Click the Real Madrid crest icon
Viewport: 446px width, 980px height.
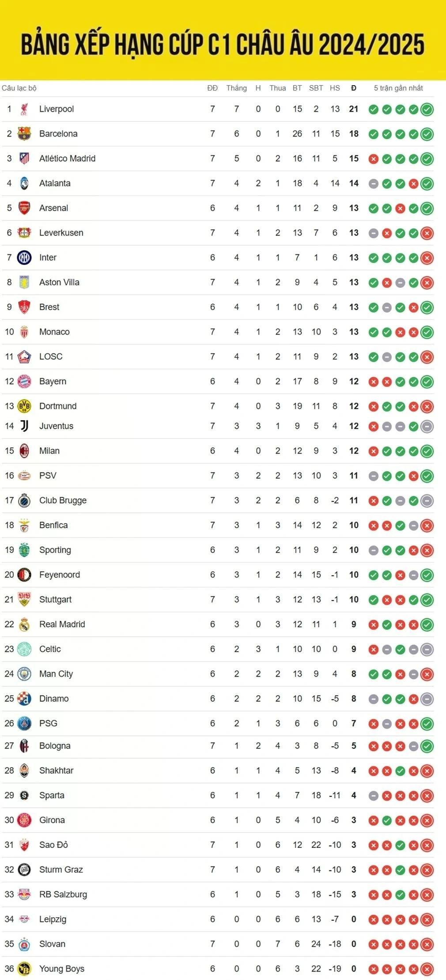point(24,624)
